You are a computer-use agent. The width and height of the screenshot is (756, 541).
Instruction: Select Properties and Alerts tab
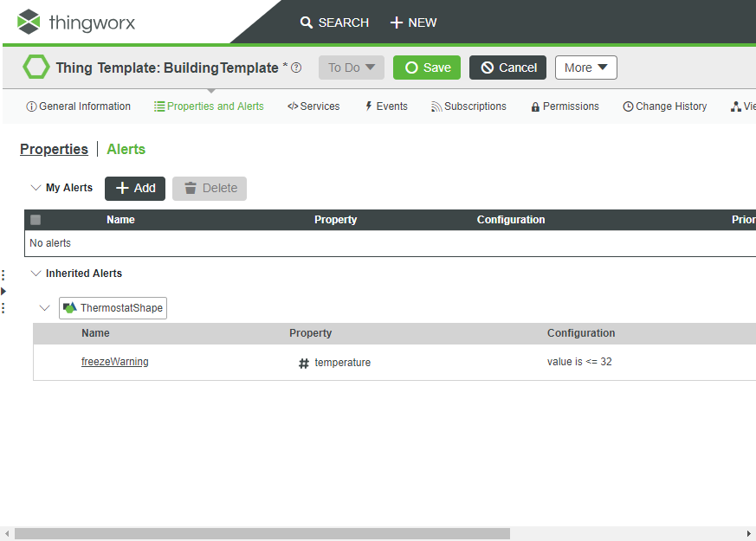click(x=209, y=106)
